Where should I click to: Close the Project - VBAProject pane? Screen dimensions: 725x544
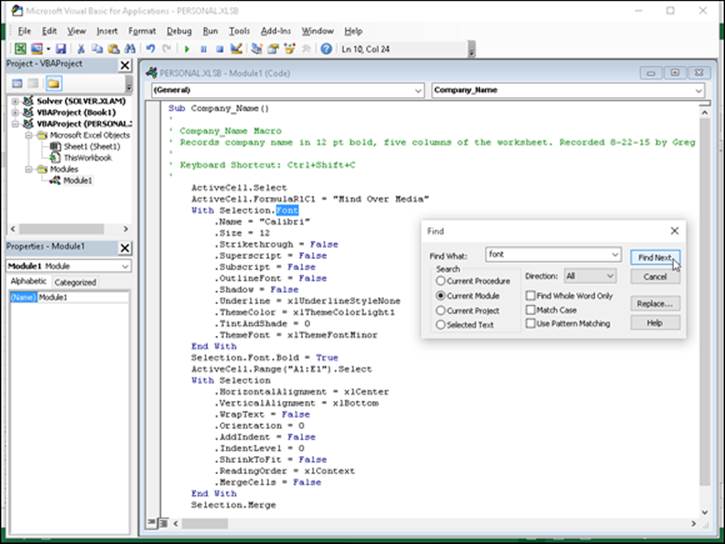(125, 65)
